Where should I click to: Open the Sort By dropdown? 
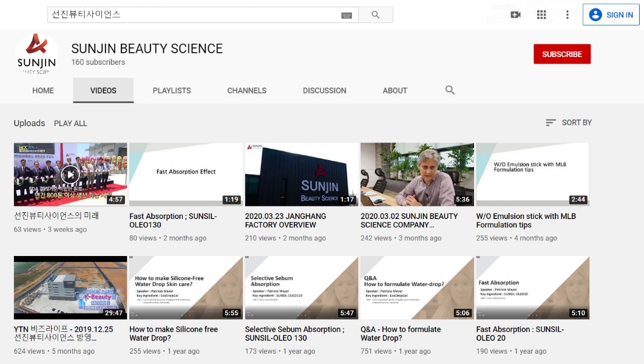pyautogui.click(x=569, y=123)
